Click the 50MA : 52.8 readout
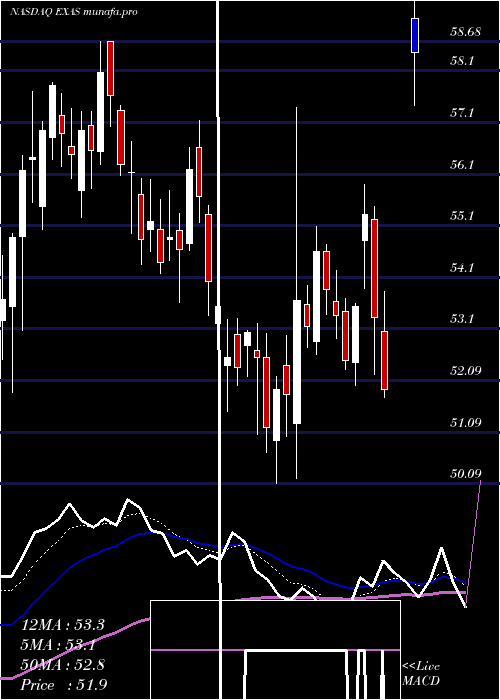The width and height of the screenshot is (500, 700). pyautogui.click(x=63, y=665)
